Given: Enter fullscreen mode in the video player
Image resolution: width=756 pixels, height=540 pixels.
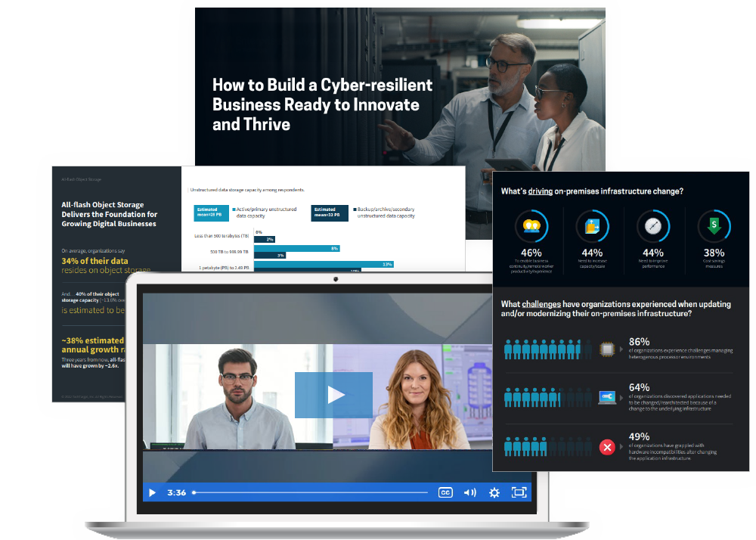Looking at the screenshot, I should 519,492.
